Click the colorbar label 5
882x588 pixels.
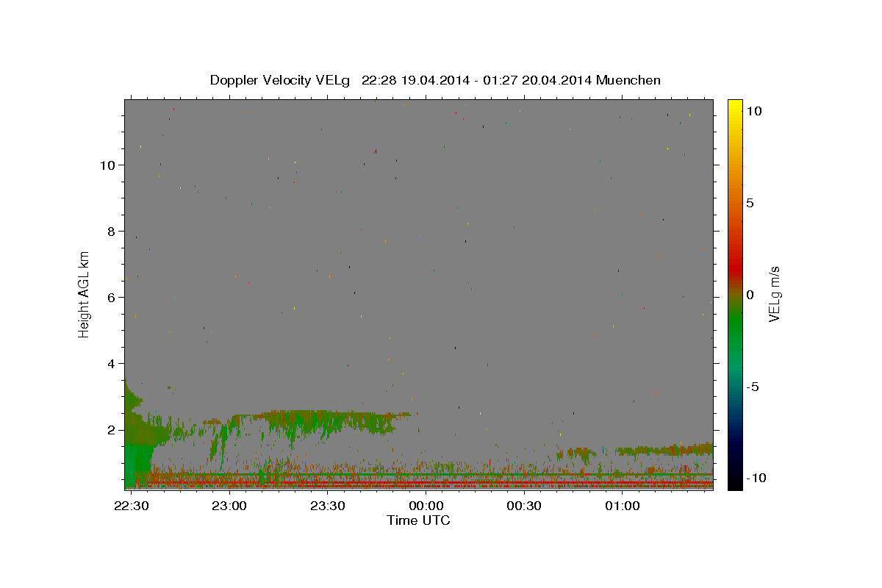click(x=750, y=203)
